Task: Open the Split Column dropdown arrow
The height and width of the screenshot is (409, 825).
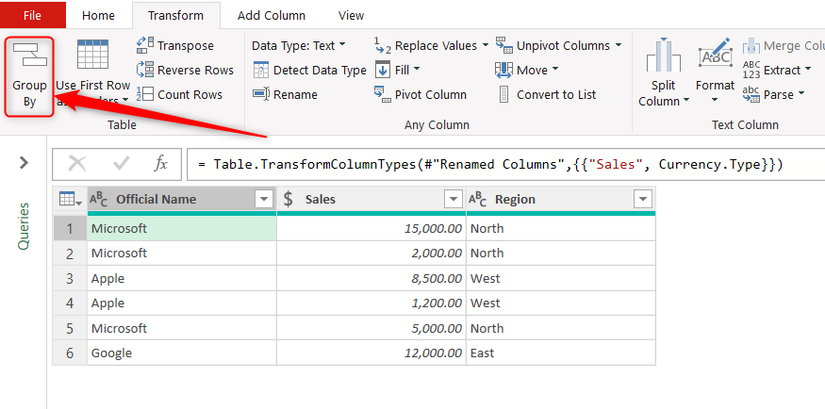Action: pos(686,101)
